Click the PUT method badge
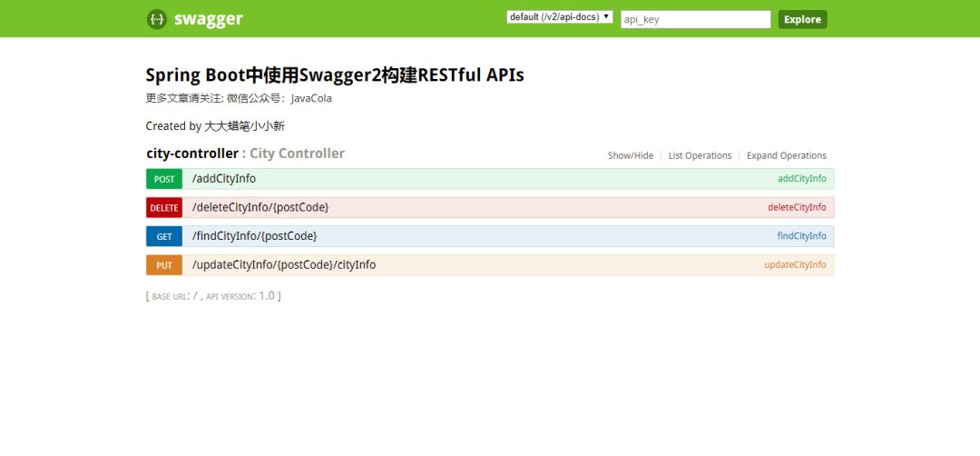Image resolution: width=980 pixels, height=456 pixels. pos(164,265)
